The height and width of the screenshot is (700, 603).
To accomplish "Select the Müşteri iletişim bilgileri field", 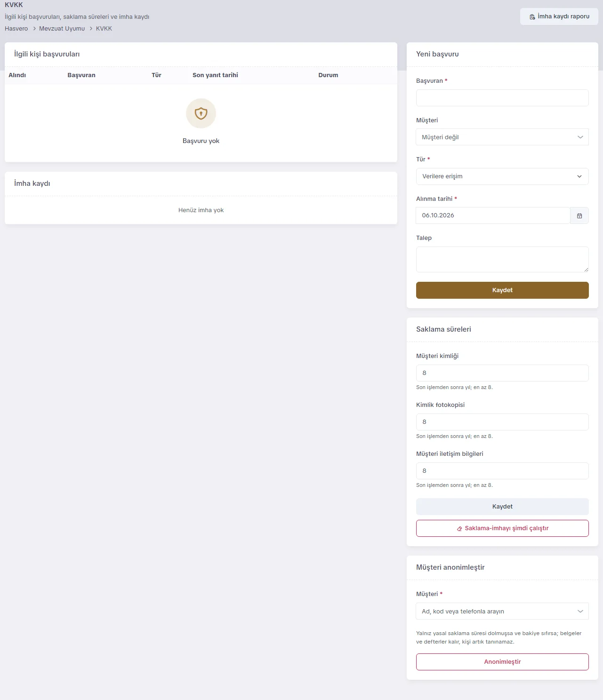I will [x=502, y=471].
